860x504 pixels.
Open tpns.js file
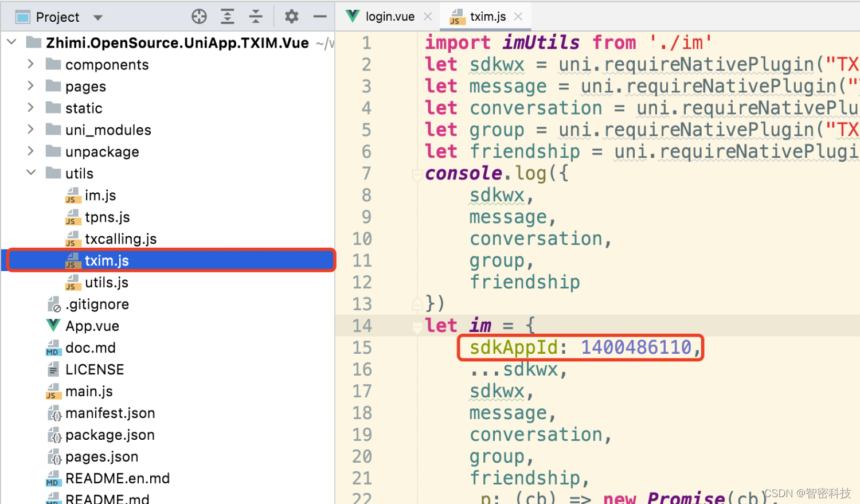click(x=107, y=217)
